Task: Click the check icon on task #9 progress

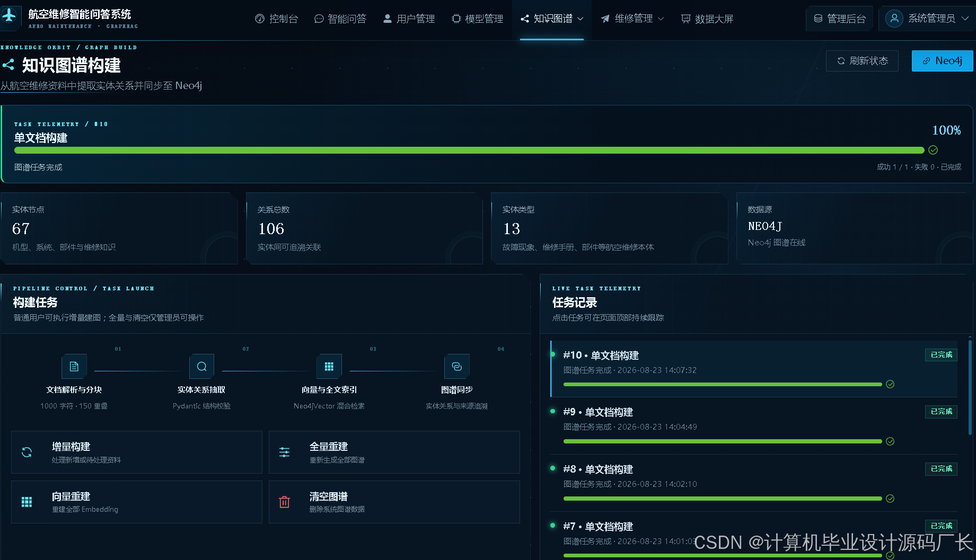Action: click(x=890, y=441)
